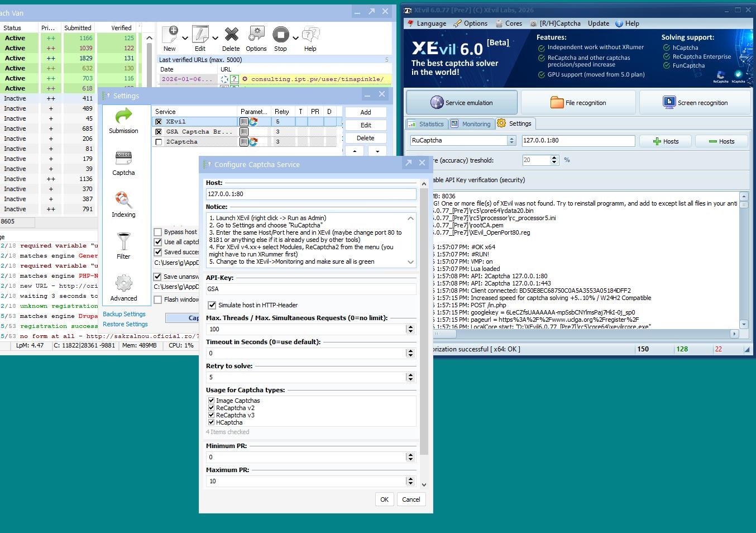Expand the RuCaptcha service dropdown
Image resolution: width=756 pixels, height=533 pixels.
coord(511,141)
